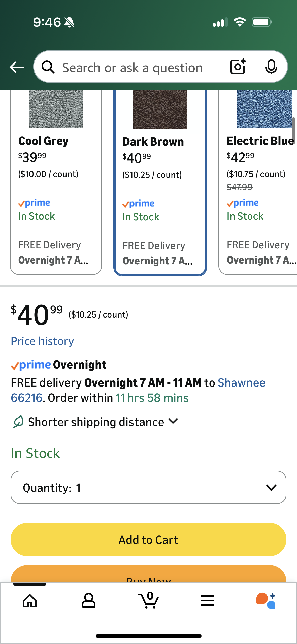Click the Add to Cart button
The width and height of the screenshot is (297, 644).
coord(148,539)
